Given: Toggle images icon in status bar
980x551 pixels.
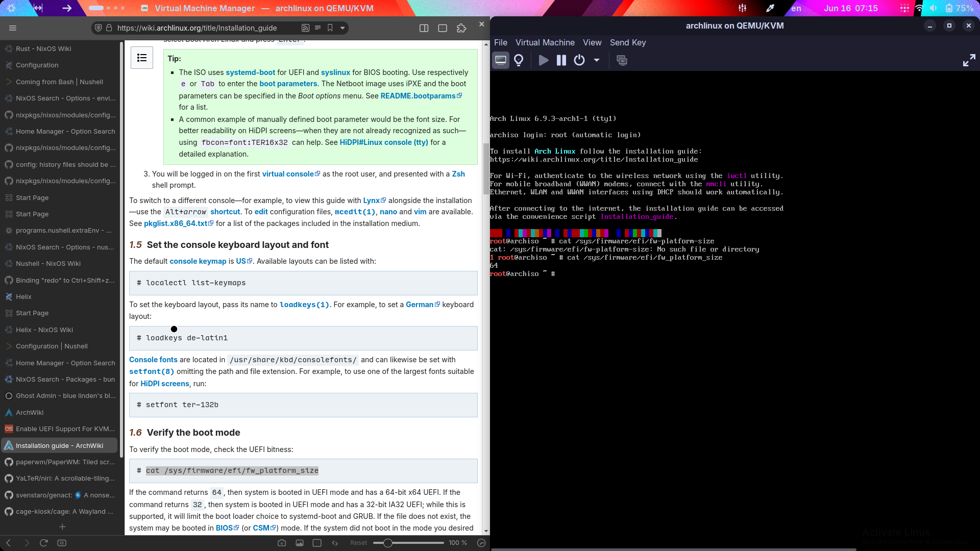Looking at the screenshot, I should click(300, 543).
